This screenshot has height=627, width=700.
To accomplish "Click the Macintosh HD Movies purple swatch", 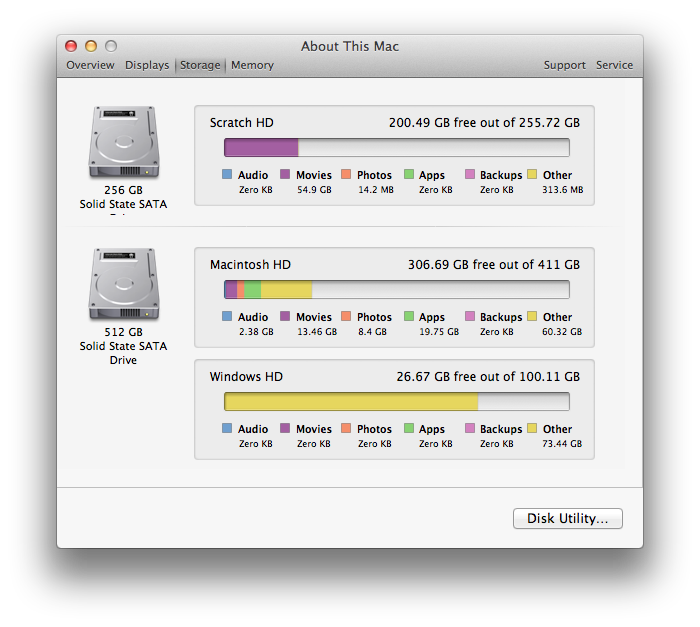I will pos(285,316).
